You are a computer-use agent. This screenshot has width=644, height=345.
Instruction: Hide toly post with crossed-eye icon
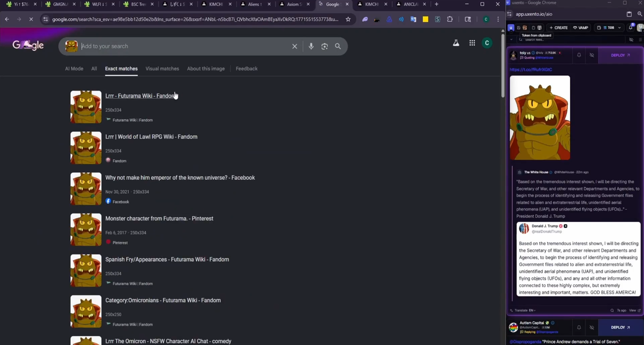coord(592,55)
